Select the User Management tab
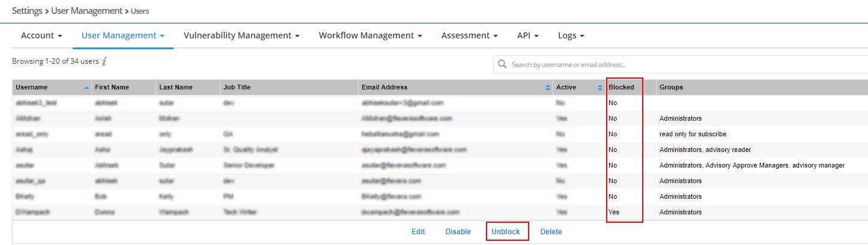 tap(123, 35)
